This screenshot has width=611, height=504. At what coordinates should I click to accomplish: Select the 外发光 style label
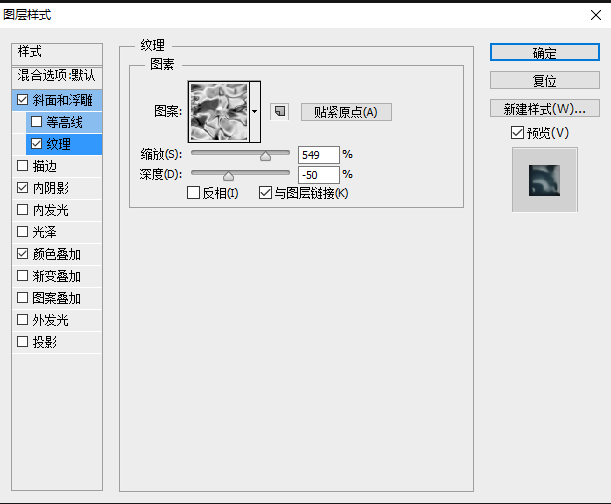click(51, 320)
